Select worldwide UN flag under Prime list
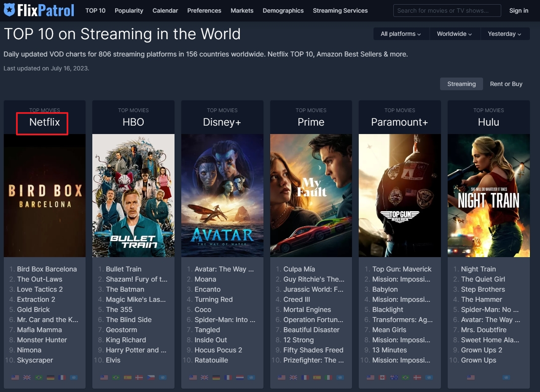This screenshot has height=392, width=540. click(340, 377)
